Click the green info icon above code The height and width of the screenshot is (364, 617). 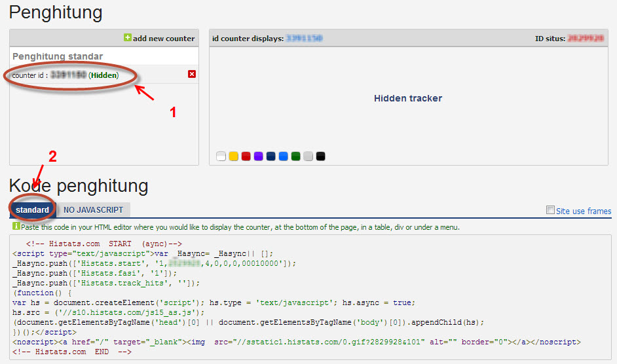(16, 227)
